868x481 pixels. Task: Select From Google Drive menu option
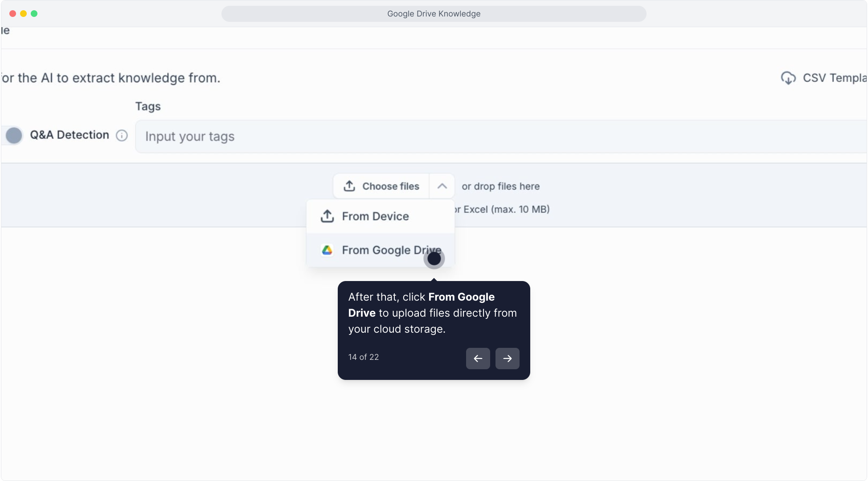383,250
